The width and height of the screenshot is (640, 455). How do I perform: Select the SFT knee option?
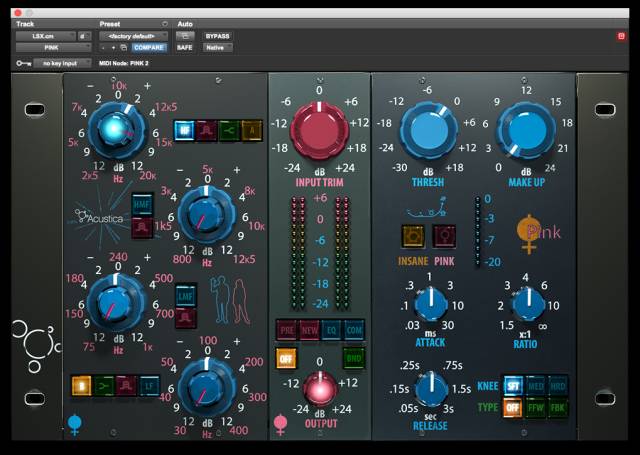(x=513, y=386)
